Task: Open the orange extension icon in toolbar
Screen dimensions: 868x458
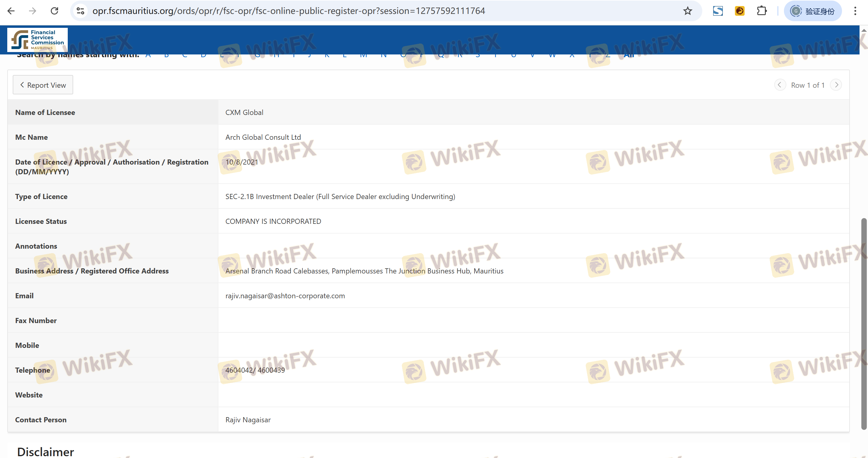Action: (x=740, y=11)
